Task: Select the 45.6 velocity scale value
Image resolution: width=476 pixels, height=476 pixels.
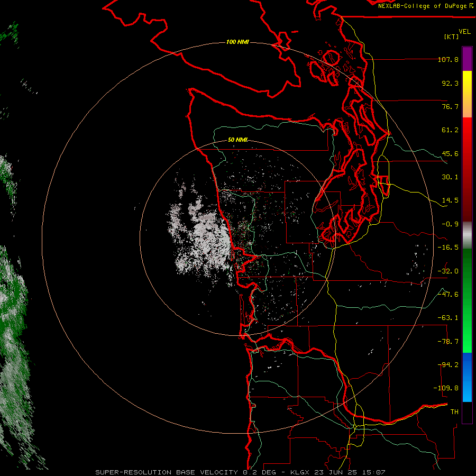Action: click(x=450, y=153)
